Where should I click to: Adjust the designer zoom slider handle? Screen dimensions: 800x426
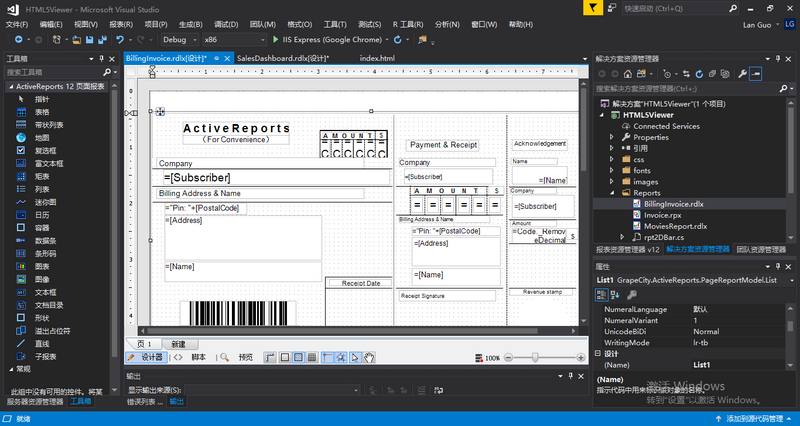(535, 358)
